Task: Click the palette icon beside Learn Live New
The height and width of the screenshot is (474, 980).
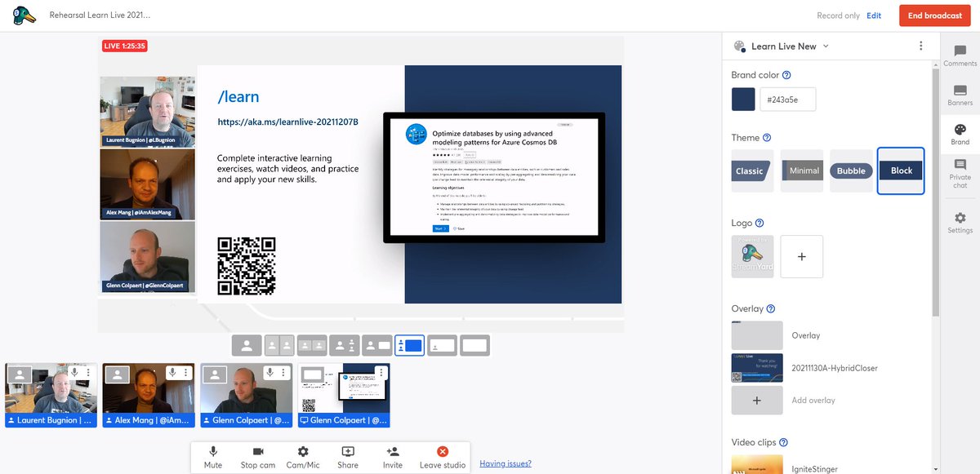Action: (x=740, y=47)
